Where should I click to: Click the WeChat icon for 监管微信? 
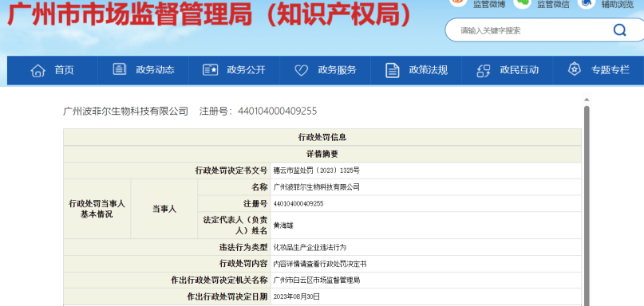523,3
